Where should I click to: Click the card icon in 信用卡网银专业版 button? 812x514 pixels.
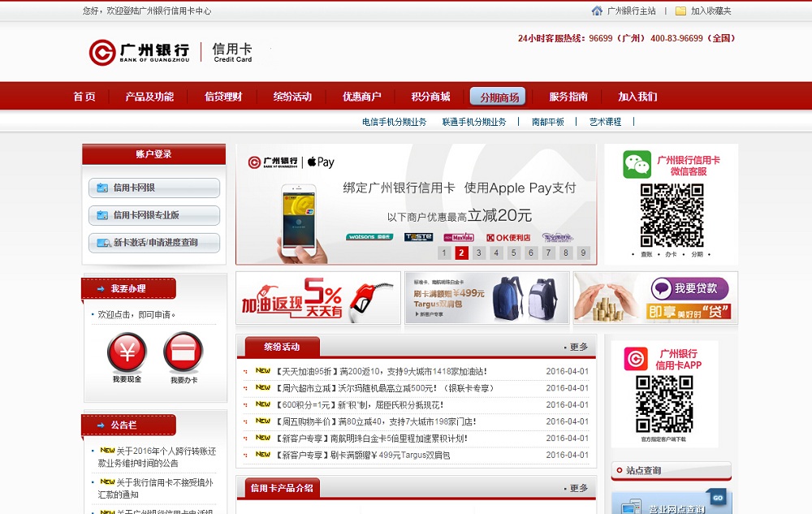click(102, 215)
